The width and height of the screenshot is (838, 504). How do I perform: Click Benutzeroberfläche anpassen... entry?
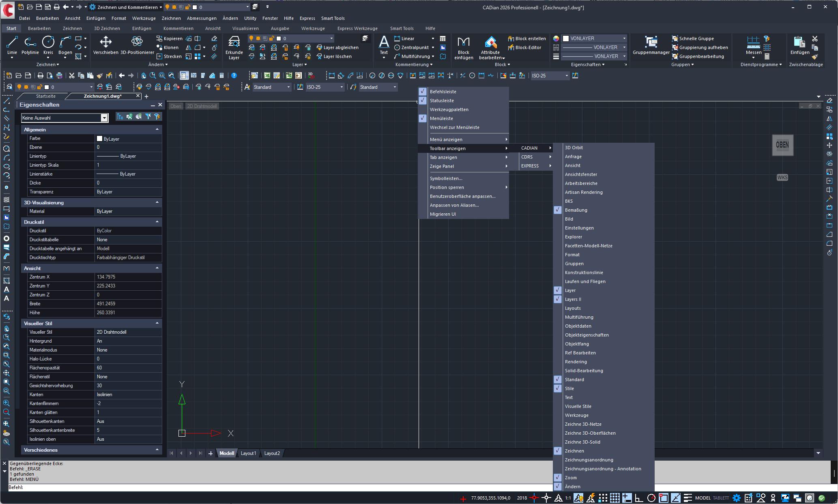click(x=462, y=196)
